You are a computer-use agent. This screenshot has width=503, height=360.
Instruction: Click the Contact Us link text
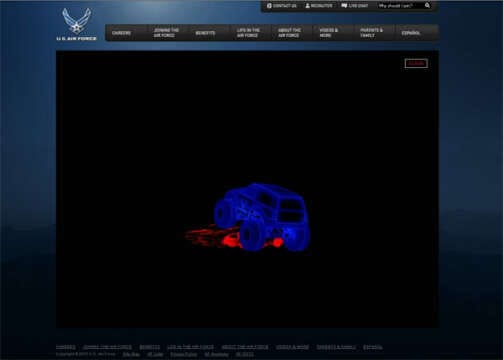click(x=285, y=6)
